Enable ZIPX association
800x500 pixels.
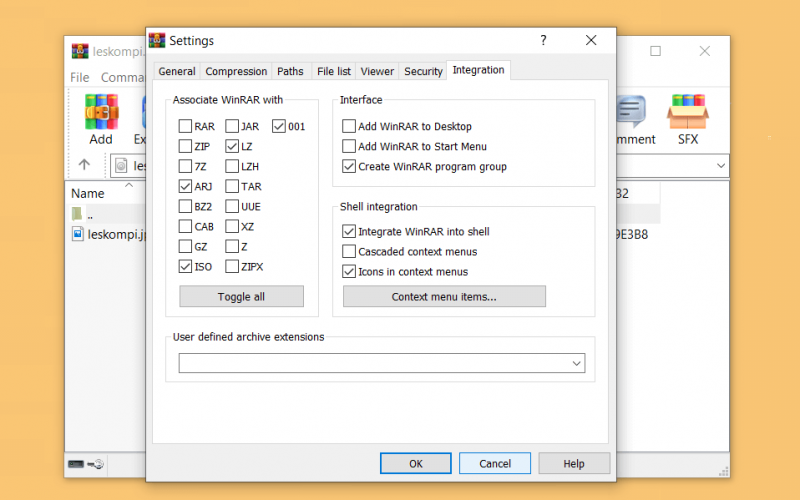(232, 266)
